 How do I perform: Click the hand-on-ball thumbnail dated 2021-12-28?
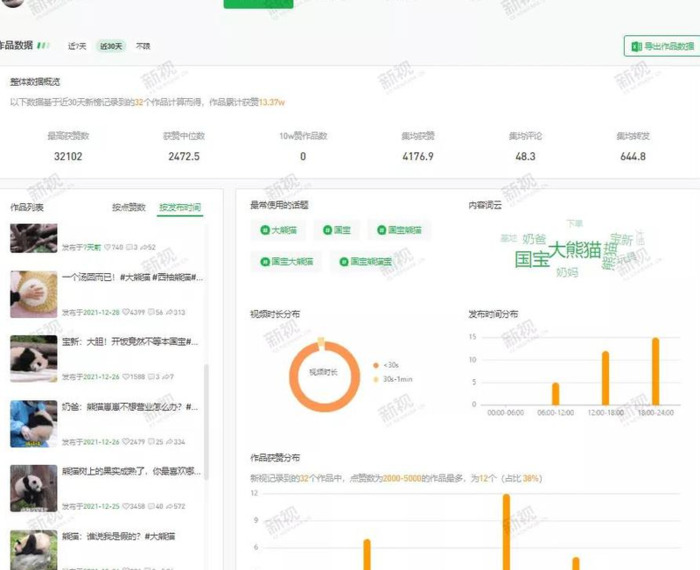click(33, 294)
